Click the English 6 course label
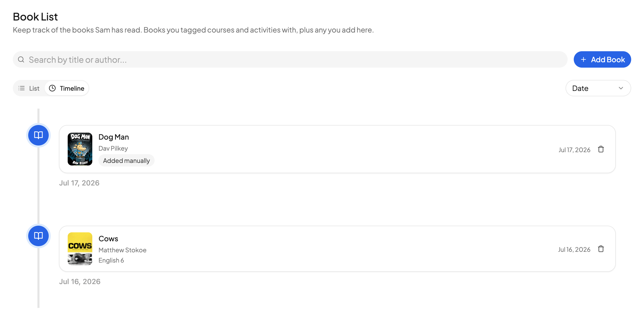 click(111, 260)
